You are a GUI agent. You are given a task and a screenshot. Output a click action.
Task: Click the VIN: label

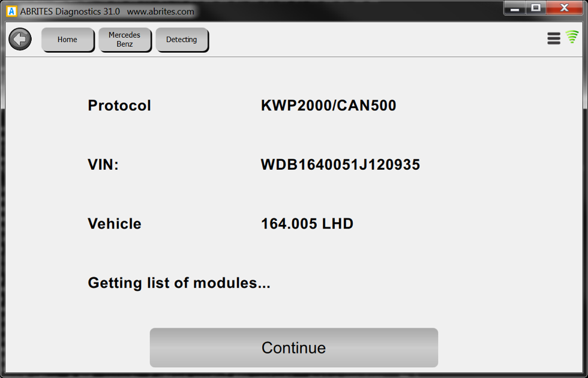pos(103,164)
